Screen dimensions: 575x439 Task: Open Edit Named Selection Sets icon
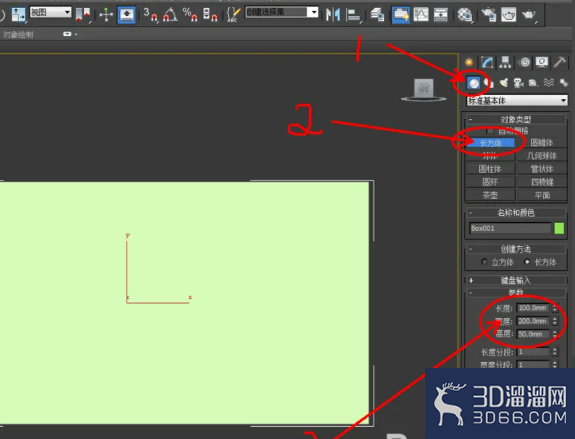(x=233, y=15)
